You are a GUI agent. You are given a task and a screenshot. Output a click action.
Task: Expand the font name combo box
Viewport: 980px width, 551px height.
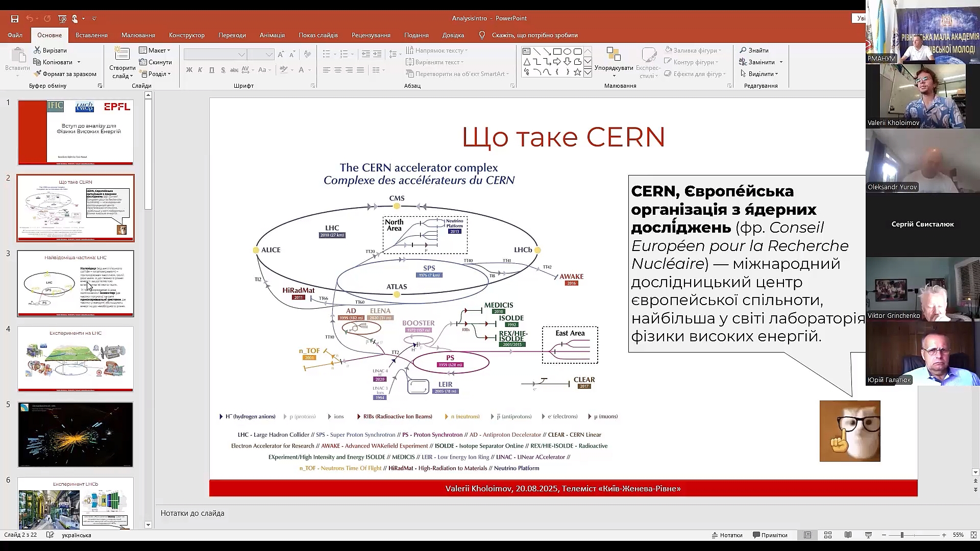click(241, 55)
